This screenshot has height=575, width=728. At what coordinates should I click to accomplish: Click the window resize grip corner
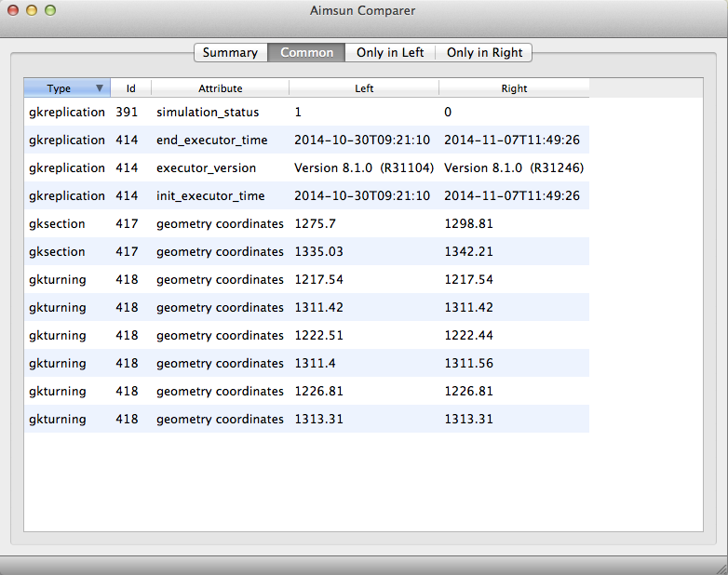click(721, 568)
